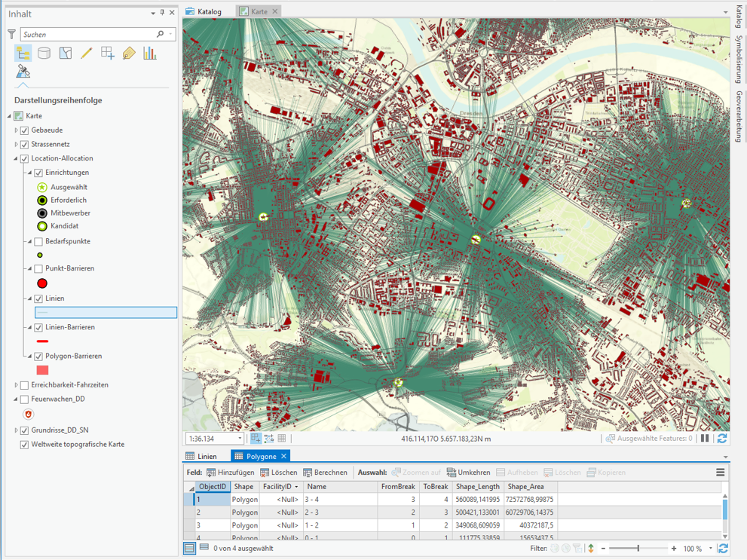Viewport: 747px width, 560px height.
Task: Pause map drawing
Action: click(x=705, y=438)
